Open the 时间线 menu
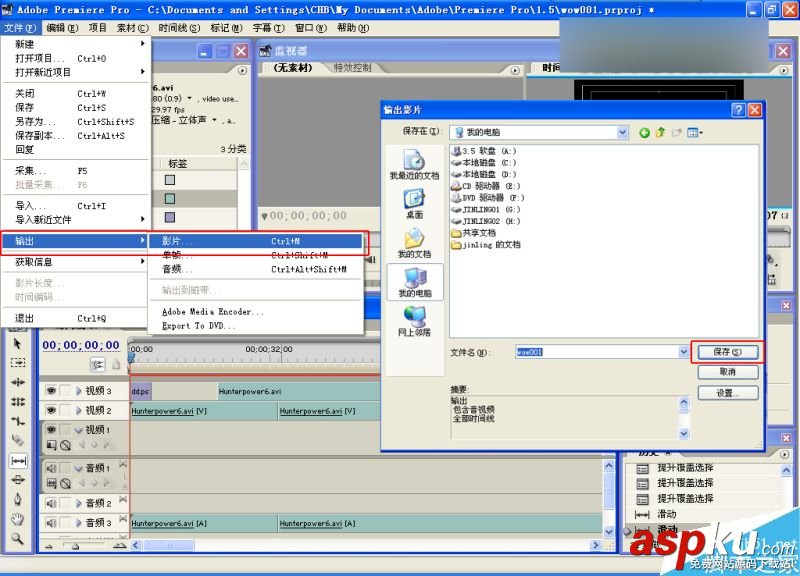Viewport: 800px width, 576px height. click(179, 28)
